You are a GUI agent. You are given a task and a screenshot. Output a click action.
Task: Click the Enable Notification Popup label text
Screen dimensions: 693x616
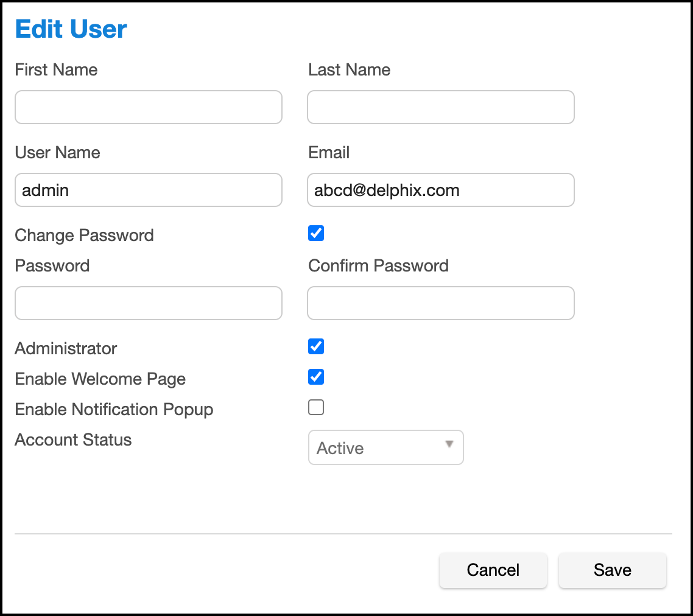point(114,410)
